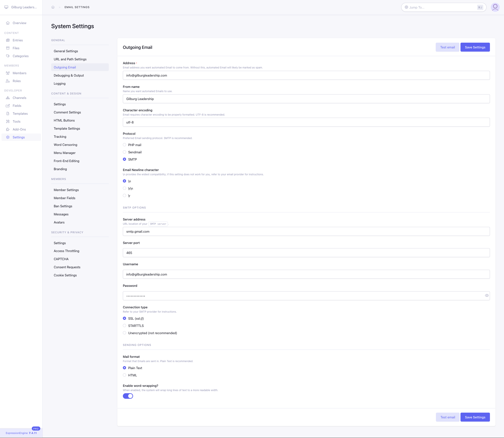
Task: Select the STARTTLS connection type
Action: click(124, 326)
